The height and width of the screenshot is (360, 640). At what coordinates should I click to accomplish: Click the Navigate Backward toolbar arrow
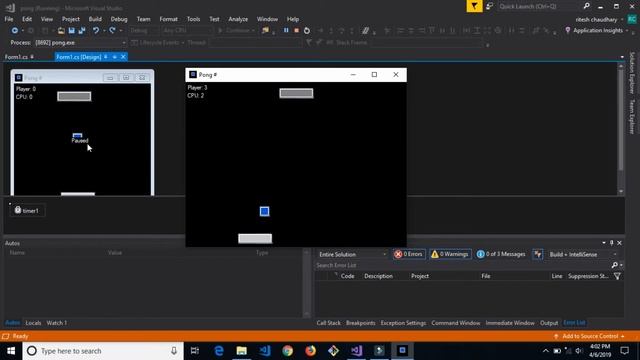coord(15,31)
